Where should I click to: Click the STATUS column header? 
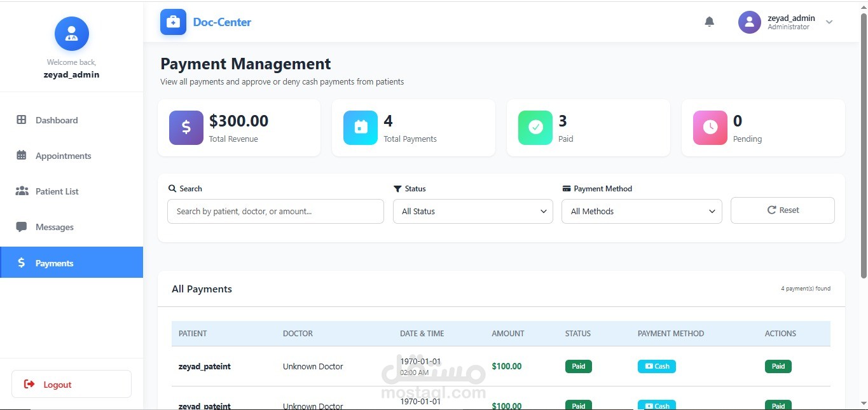[578, 334]
